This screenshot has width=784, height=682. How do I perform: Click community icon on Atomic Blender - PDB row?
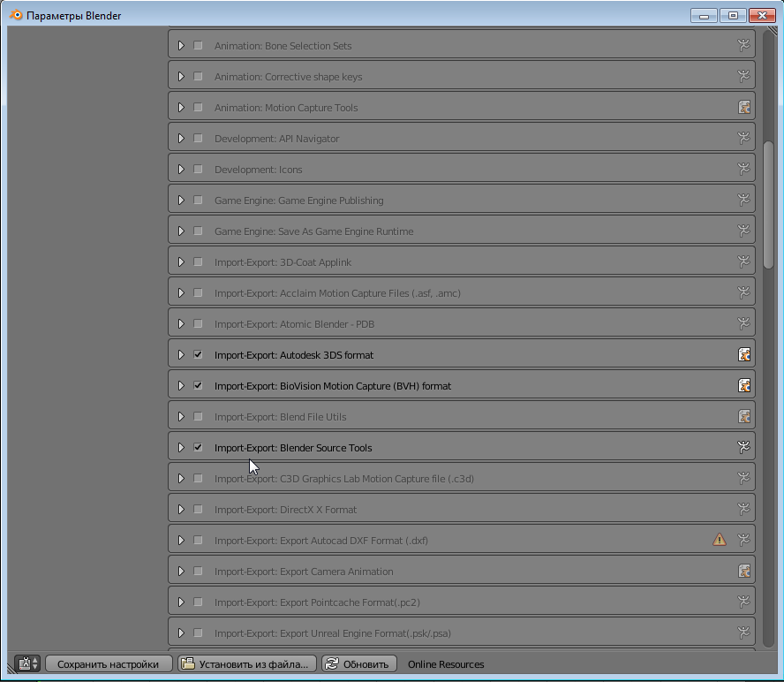[x=743, y=323]
